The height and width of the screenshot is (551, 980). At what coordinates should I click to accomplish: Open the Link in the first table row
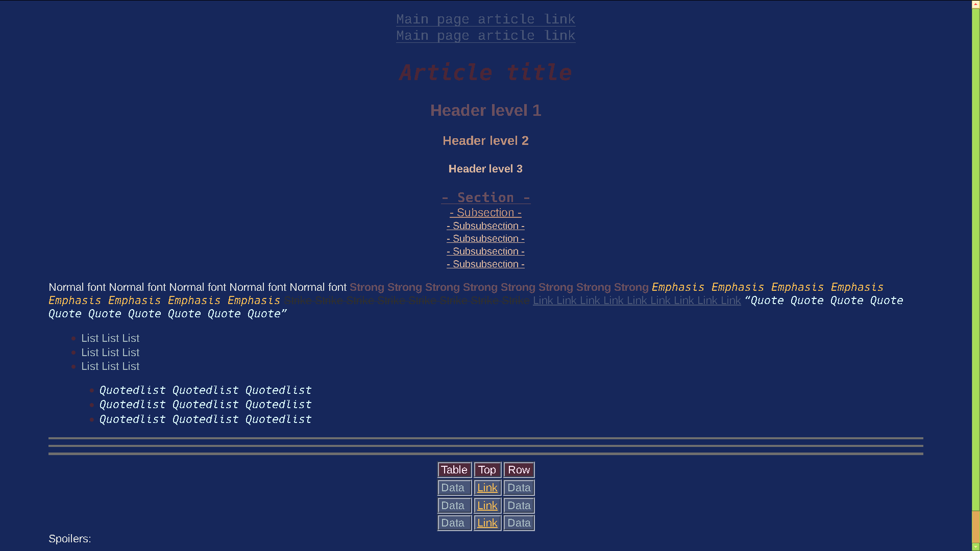click(487, 487)
